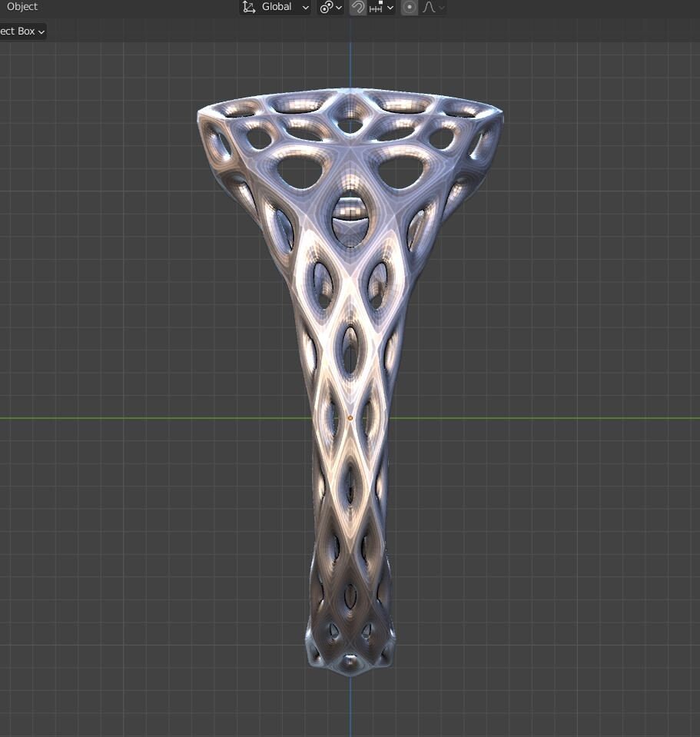Screen dimensions: 700x737
Task: Open the Object menu in header
Action: [22, 7]
